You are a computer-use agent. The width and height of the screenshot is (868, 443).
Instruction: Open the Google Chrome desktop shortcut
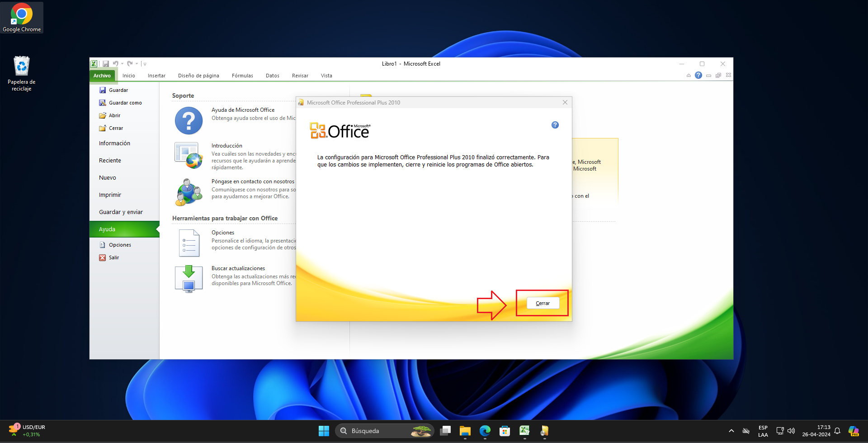[x=22, y=18]
